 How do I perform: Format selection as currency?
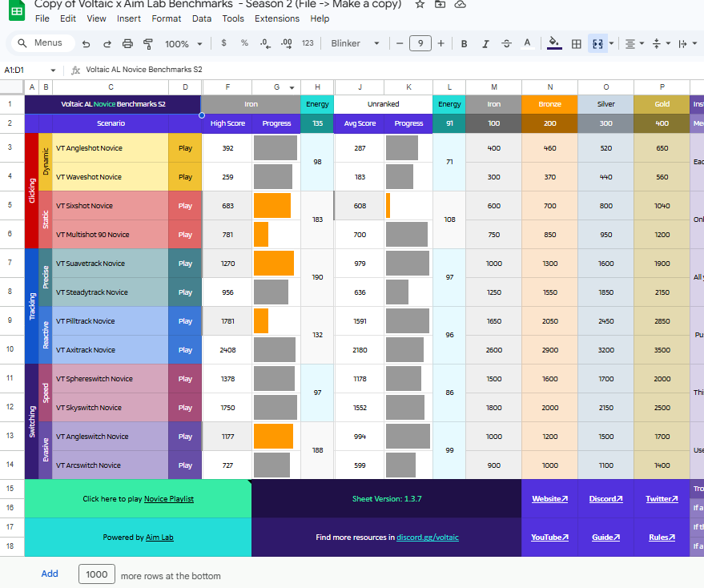pos(223,43)
